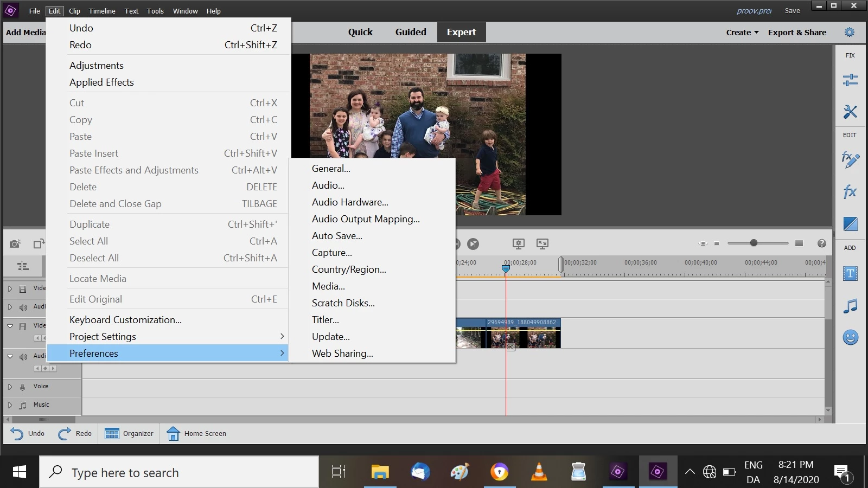Click the blue playhead marker

point(506,268)
